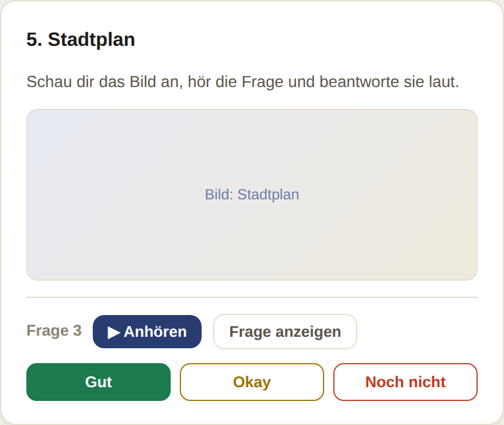Choose the yellow-outlined Okay button
This screenshot has width=504, height=425.
252,382
